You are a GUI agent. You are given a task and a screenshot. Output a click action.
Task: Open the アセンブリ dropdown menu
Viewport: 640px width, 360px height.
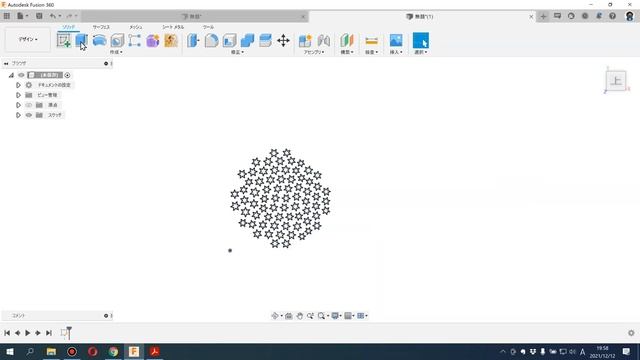(x=314, y=52)
